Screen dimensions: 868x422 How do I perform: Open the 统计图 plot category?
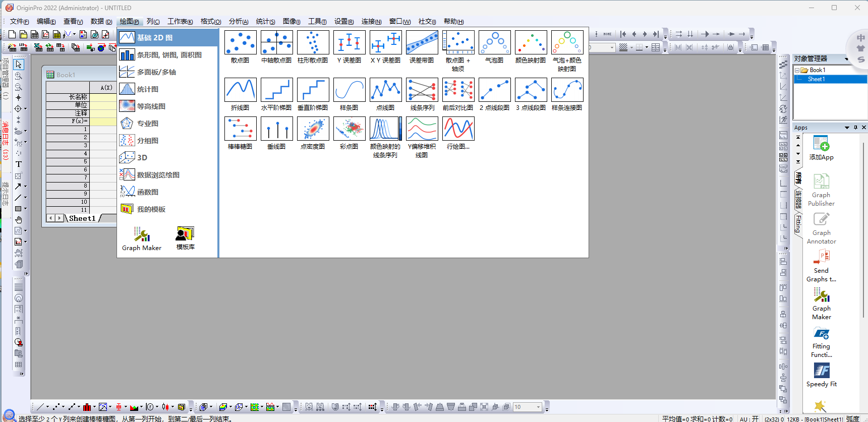pos(147,89)
